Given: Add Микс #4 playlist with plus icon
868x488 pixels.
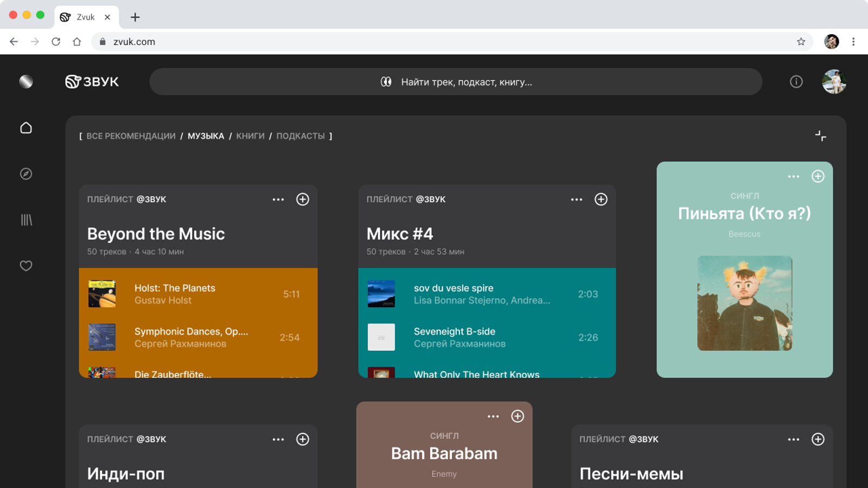Looking at the screenshot, I should [601, 200].
